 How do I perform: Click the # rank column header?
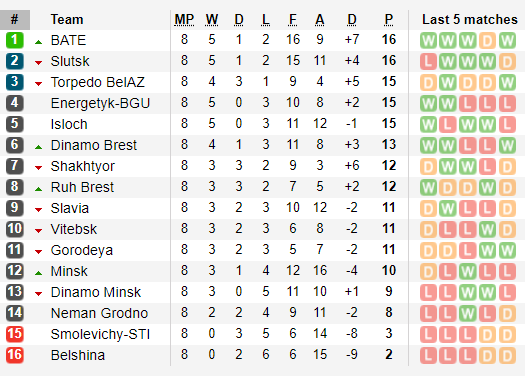[15, 20]
